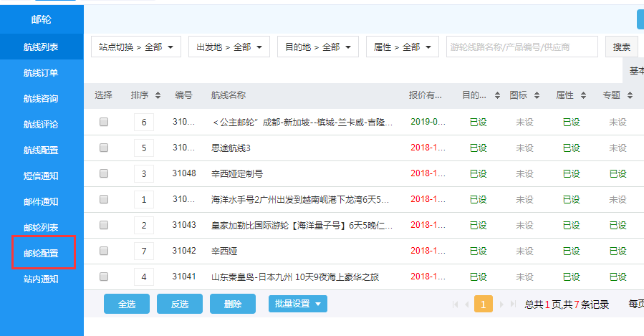The image size is (644, 336).
Task: Click the cruise route search input field
Action: [522, 47]
